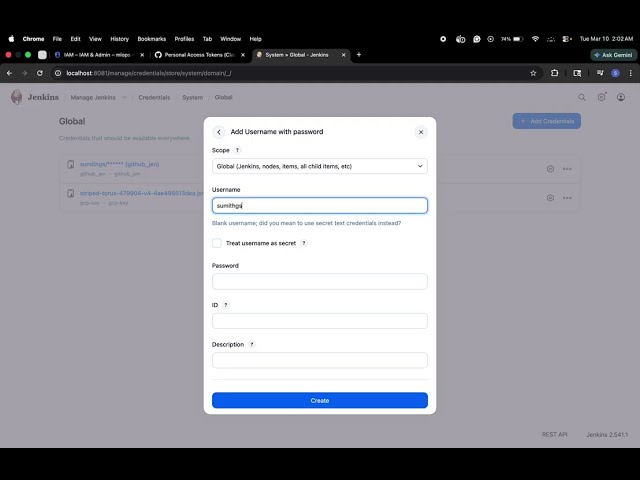This screenshot has width=640, height=480.
Task: Open the View menu
Action: (x=95, y=39)
